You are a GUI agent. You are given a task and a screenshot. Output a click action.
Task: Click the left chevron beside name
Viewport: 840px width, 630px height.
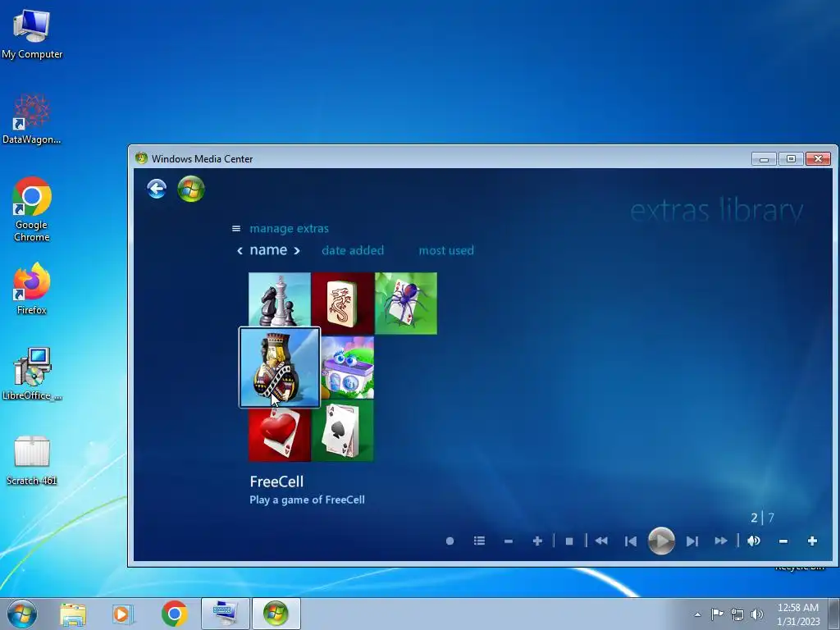[240, 251]
